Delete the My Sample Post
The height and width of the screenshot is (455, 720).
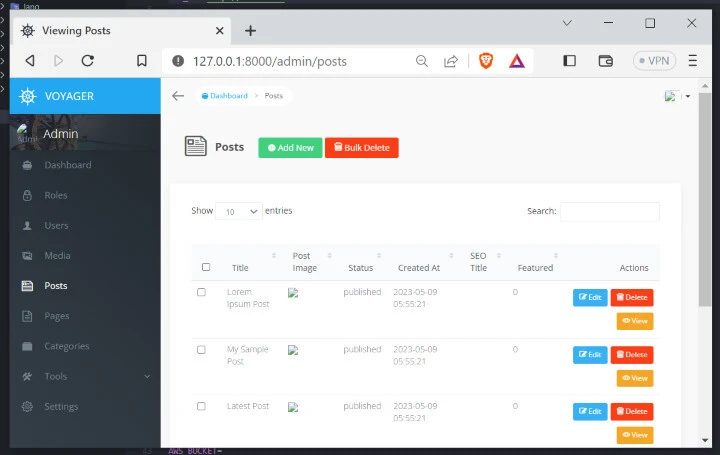(x=632, y=354)
